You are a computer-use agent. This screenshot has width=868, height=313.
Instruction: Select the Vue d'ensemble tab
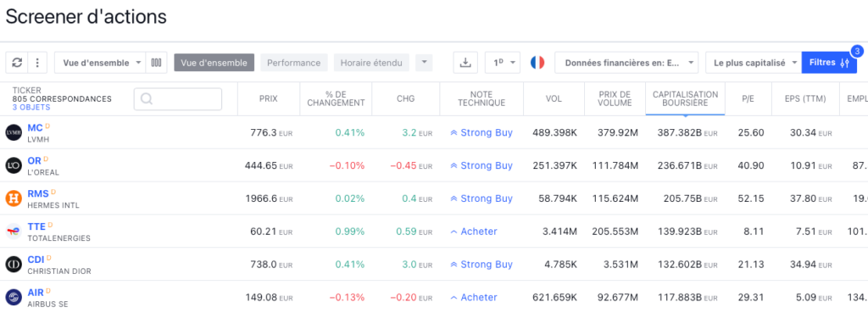(x=214, y=63)
